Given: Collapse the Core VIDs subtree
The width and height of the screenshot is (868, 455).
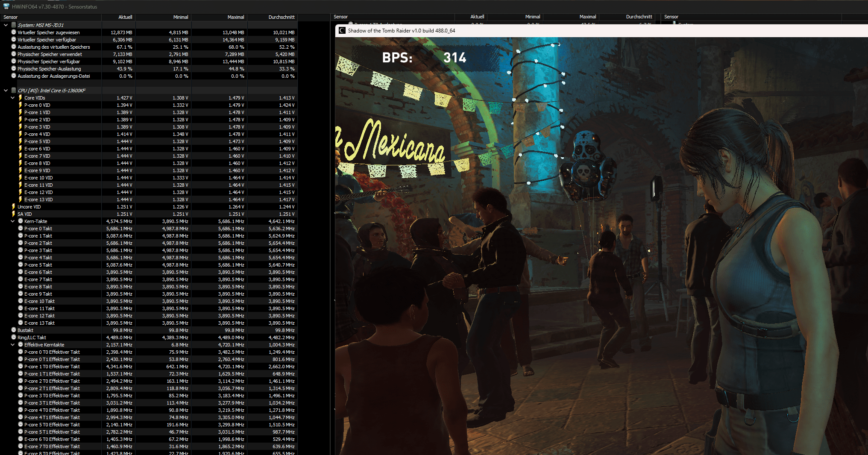Looking at the screenshot, I should [12, 97].
